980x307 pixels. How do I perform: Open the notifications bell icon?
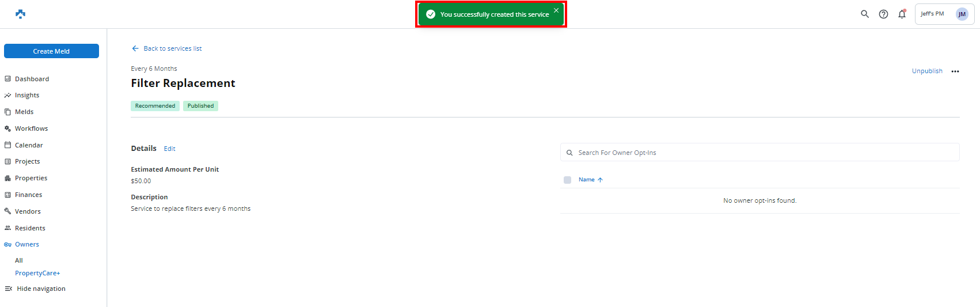coord(902,14)
